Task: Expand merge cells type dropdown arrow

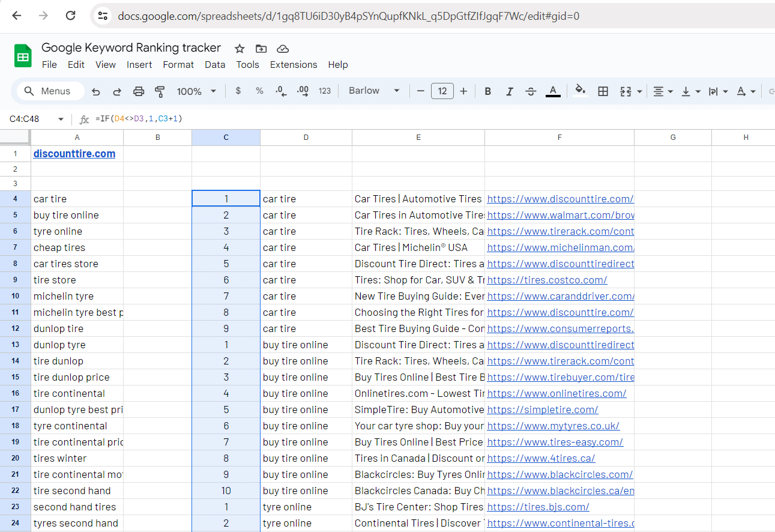Action: click(x=639, y=91)
